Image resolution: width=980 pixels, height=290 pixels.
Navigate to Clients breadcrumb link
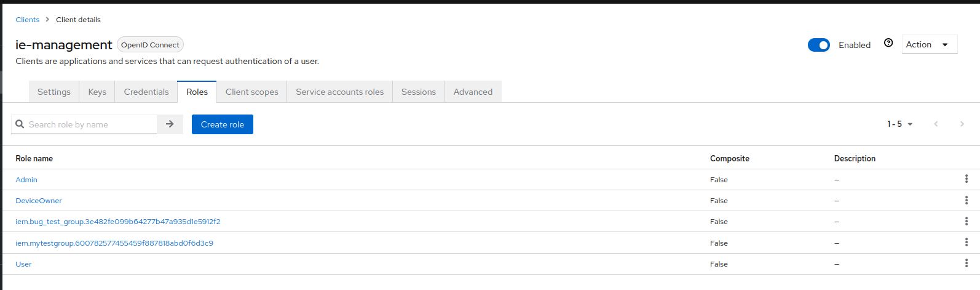[x=28, y=20]
